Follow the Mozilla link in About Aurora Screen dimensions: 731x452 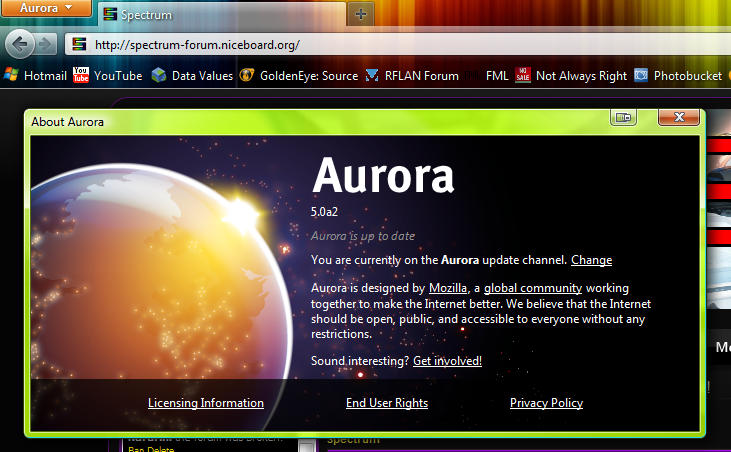click(448, 288)
